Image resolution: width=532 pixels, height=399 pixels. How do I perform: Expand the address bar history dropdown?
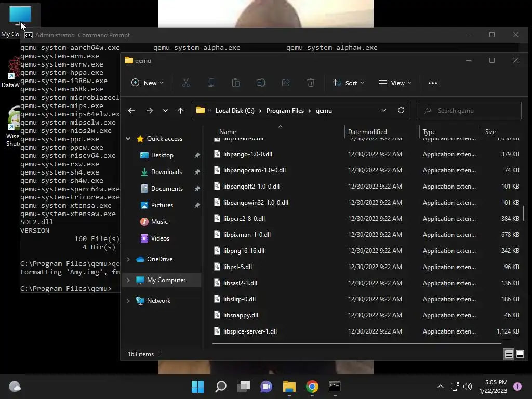[384, 110]
